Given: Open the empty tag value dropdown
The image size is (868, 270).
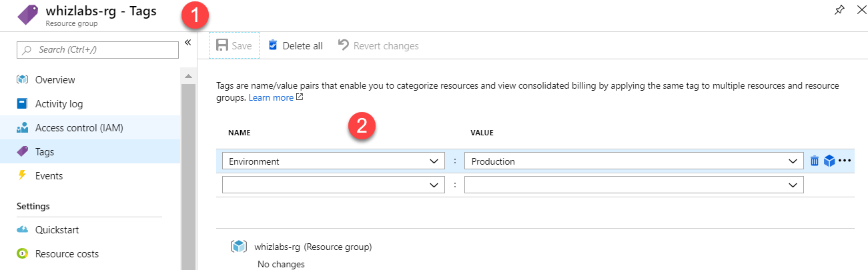Looking at the screenshot, I should [x=793, y=185].
